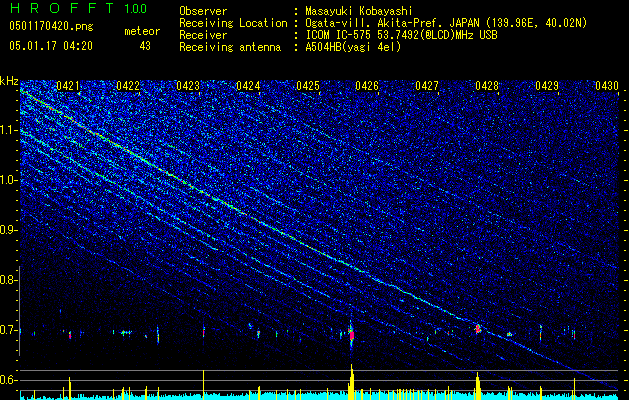Viewport: 629px width, 400px height.
Task: Click the kHz axis unit label
Action: click(x=9, y=81)
